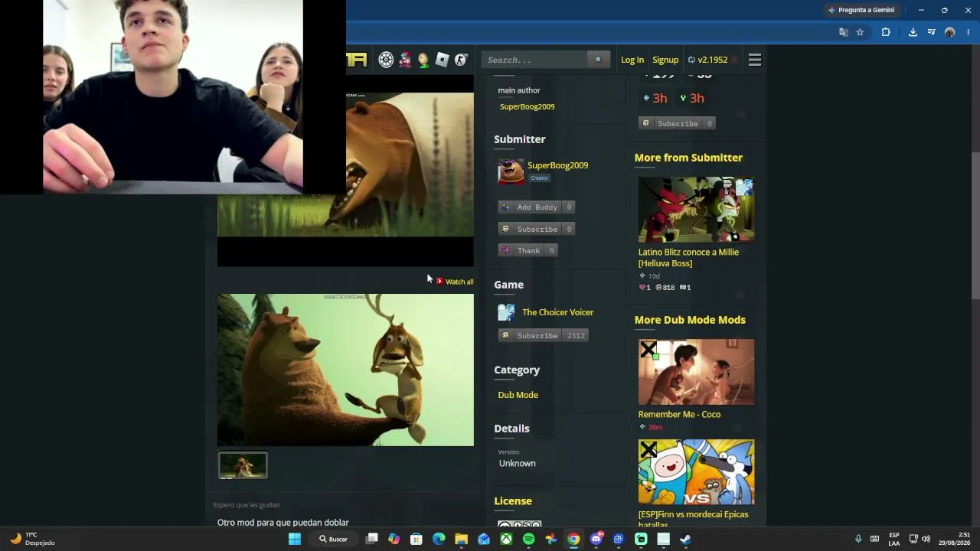Viewport: 980px width, 551px height.
Task: Open File Explorer from the taskbar
Action: point(461,539)
